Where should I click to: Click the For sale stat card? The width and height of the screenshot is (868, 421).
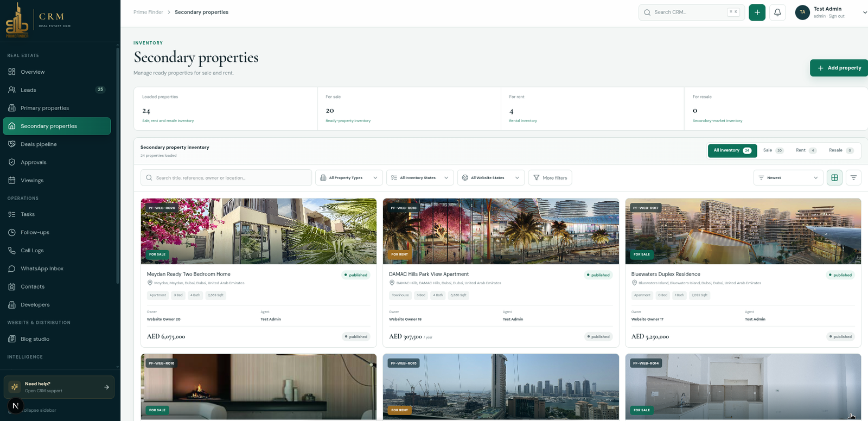pyautogui.click(x=409, y=109)
